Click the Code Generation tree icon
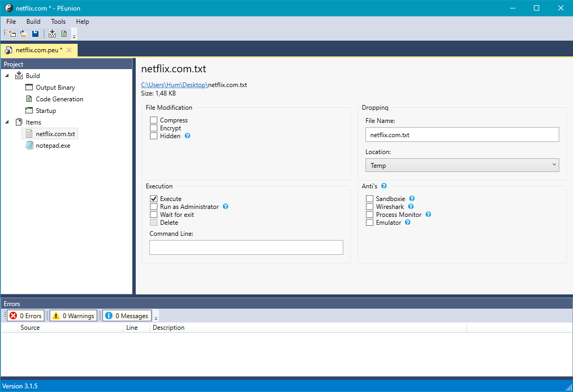This screenshot has height=392, width=573. pyautogui.click(x=29, y=99)
